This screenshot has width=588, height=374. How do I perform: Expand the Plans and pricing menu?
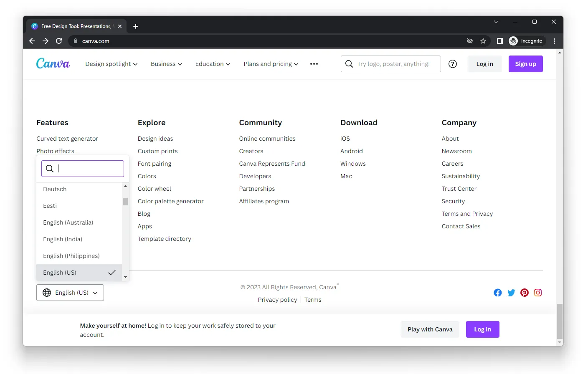point(271,64)
